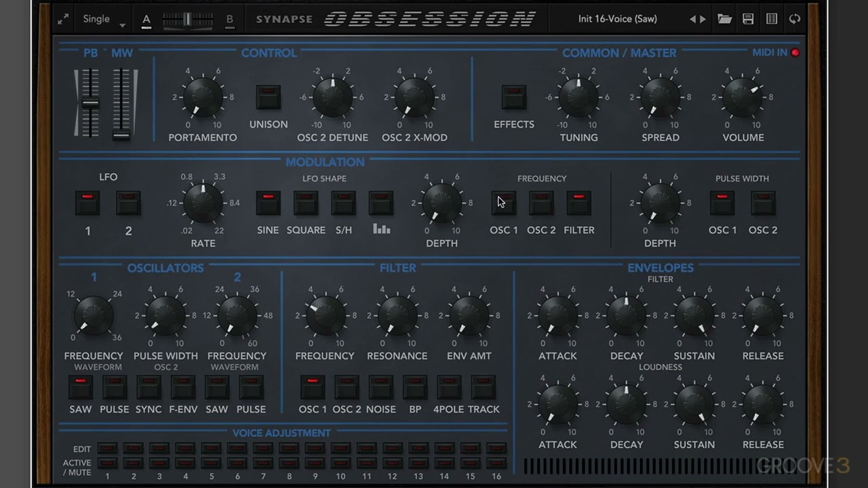Toggle ACTIVE/MUTE for voice 8
This screenshot has width=868, height=488.
[289, 463]
